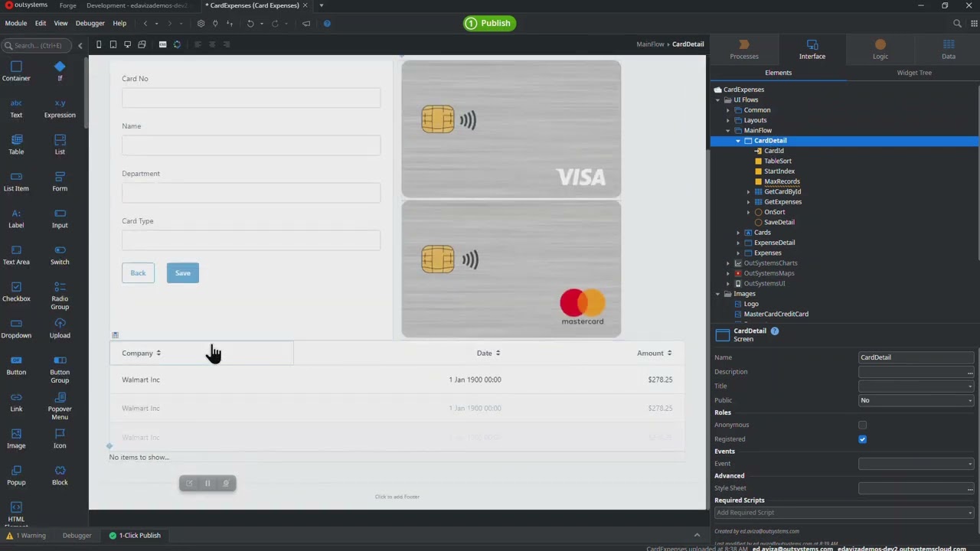
Task: Open the Module menu
Action: click(16, 24)
